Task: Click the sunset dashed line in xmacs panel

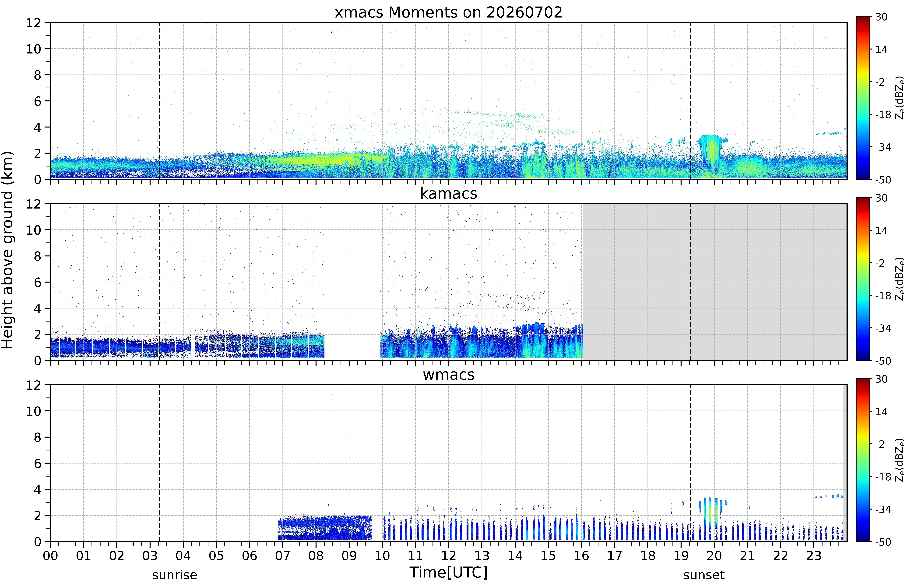Action: tap(690, 101)
